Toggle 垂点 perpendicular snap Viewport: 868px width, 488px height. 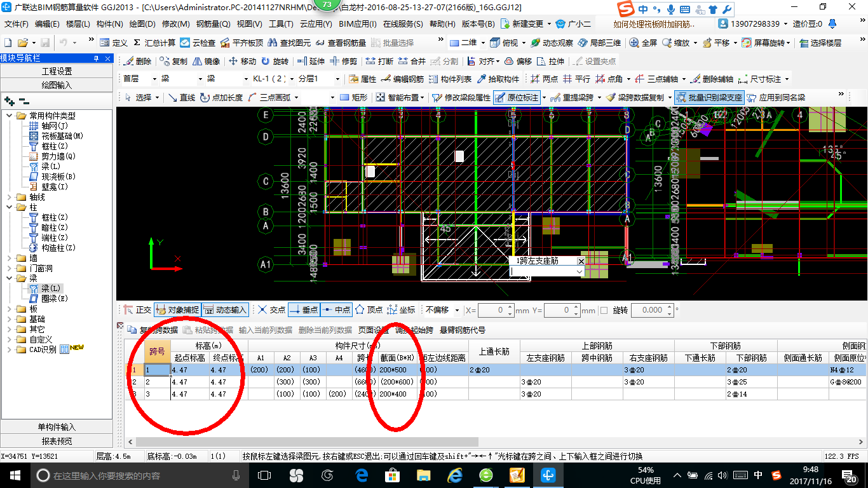(x=304, y=310)
